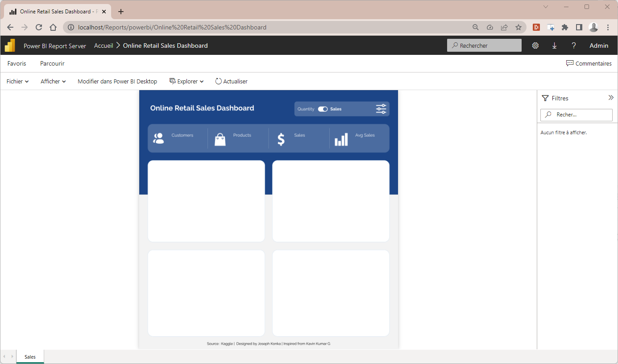The width and height of the screenshot is (618, 364).
Task: Click the Aucun filtre à afficher text
Action: [x=564, y=132]
